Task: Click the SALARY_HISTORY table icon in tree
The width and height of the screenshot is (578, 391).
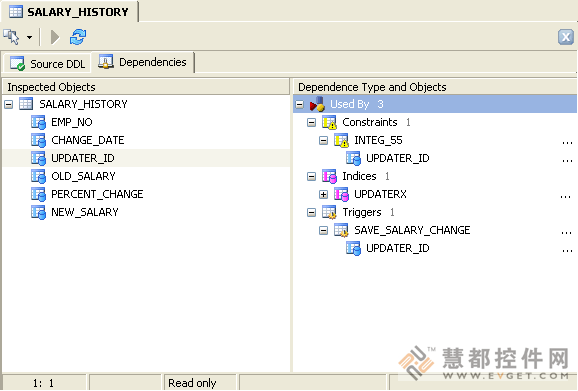Action: pyautogui.click(x=26, y=104)
